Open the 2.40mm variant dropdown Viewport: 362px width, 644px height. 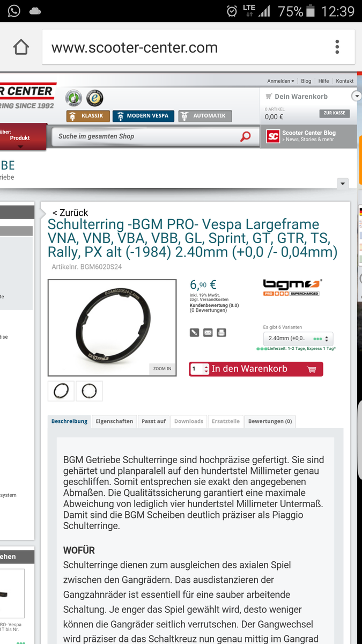click(299, 339)
